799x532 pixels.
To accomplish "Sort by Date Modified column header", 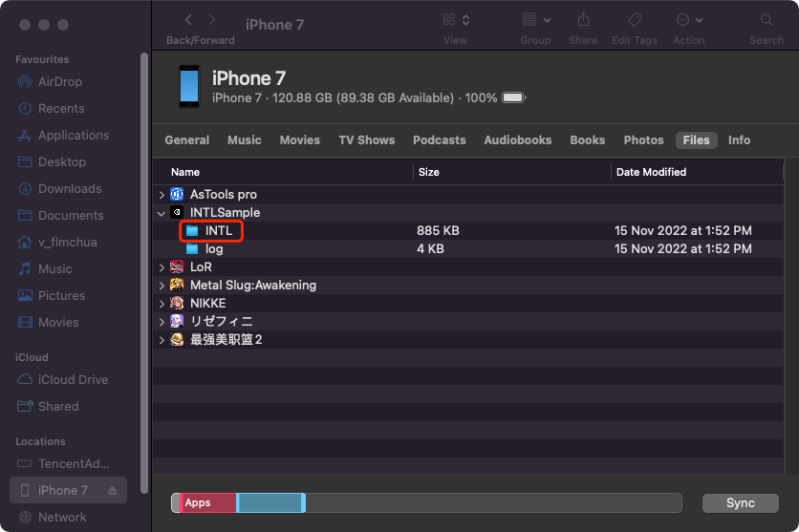I will [651, 172].
